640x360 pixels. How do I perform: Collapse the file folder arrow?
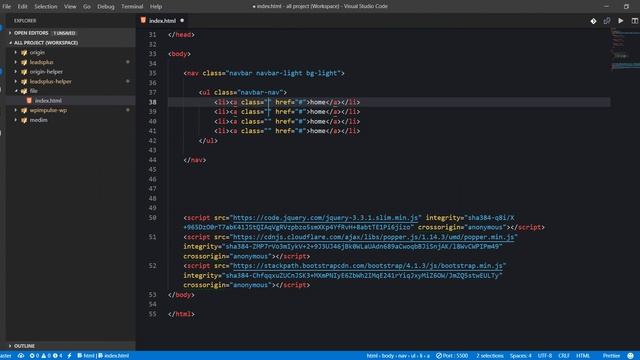click(16, 91)
